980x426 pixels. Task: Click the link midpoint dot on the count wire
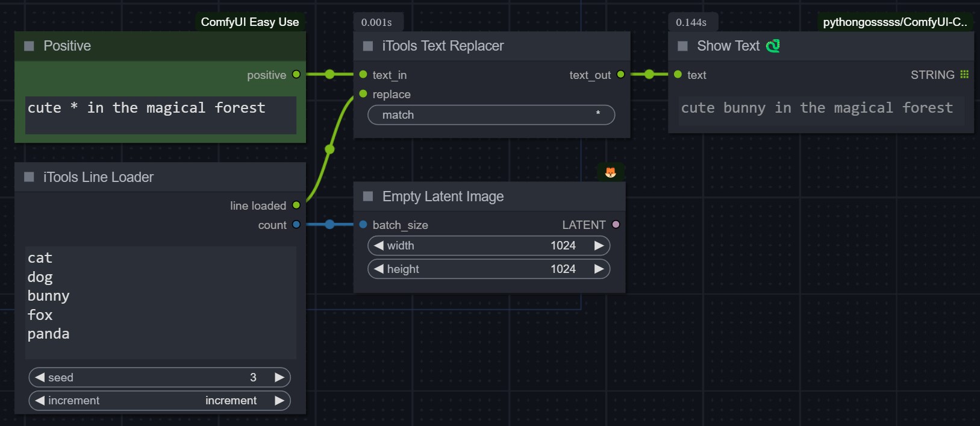point(329,224)
